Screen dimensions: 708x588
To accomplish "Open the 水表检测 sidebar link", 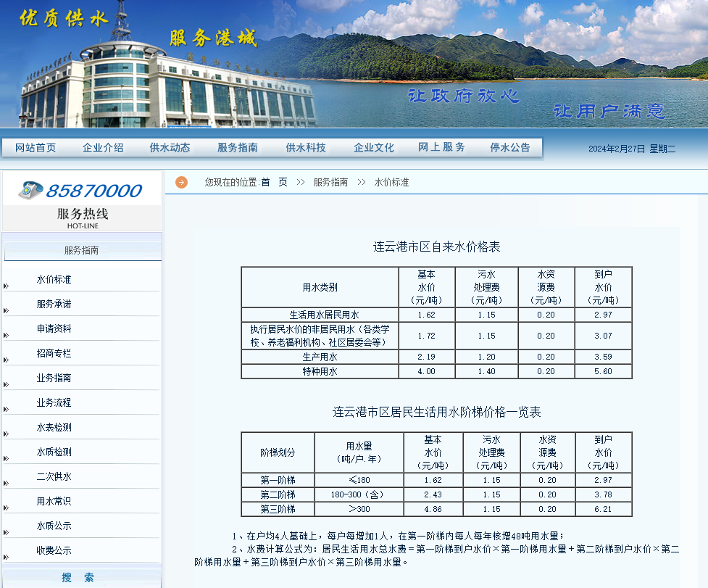I will [x=54, y=427].
